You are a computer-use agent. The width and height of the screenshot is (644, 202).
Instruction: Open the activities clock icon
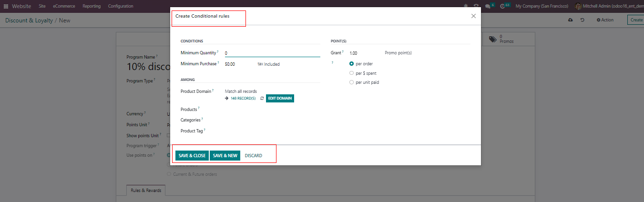pyautogui.click(x=502, y=6)
